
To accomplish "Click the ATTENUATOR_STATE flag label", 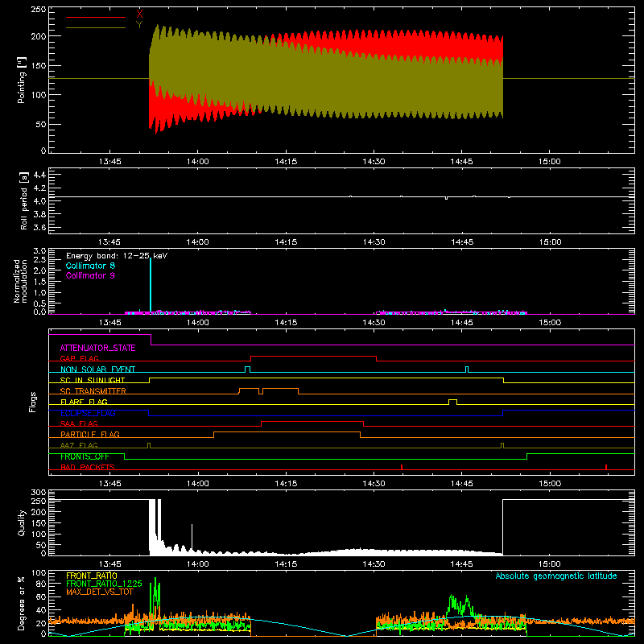I will tap(97, 348).
